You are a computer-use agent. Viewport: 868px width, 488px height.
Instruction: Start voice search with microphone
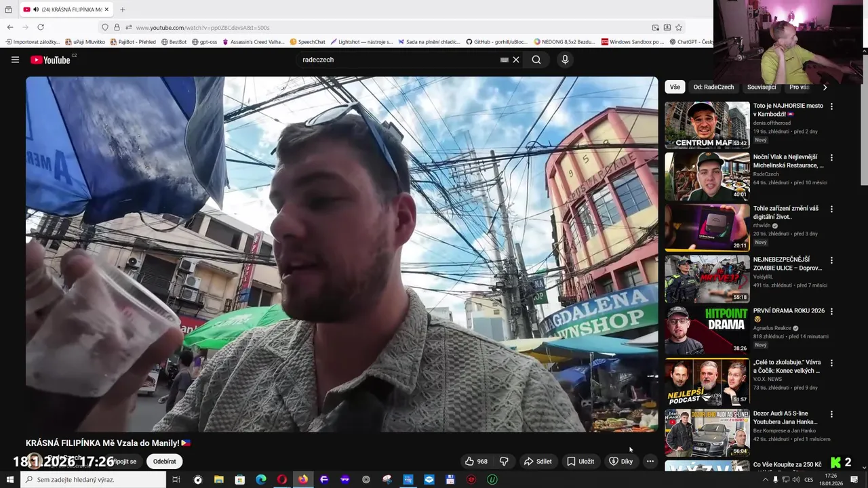coord(565,60)
